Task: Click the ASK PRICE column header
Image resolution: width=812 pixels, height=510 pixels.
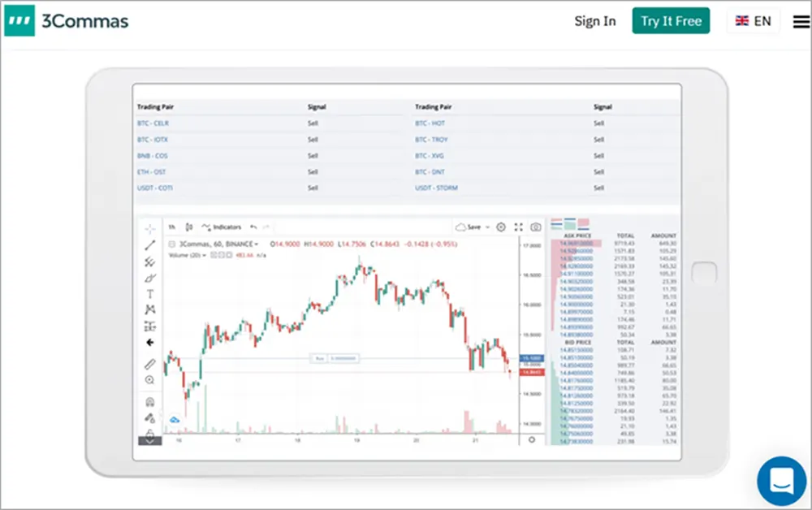Action: 577,236
